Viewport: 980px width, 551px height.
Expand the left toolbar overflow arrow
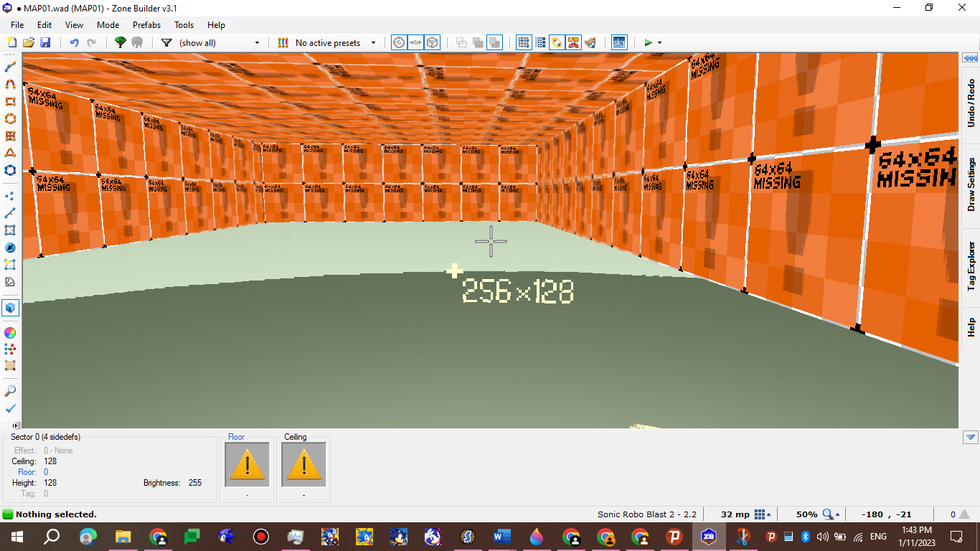(x=17, y=425)
